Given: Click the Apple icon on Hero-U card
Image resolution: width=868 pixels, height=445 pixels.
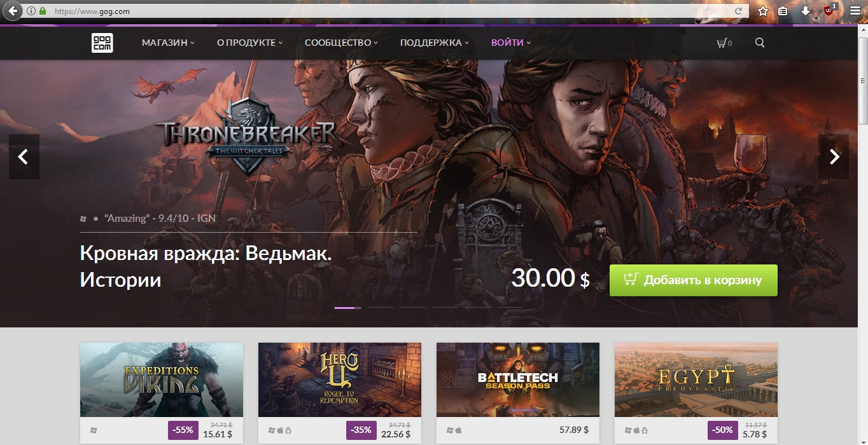Looking at the screenshot, I should click(280, 430).
